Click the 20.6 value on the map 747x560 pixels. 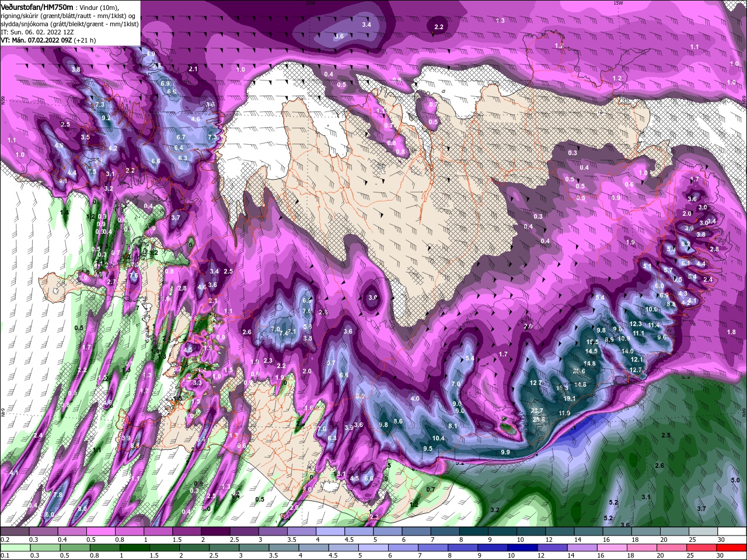click(579, 371)
